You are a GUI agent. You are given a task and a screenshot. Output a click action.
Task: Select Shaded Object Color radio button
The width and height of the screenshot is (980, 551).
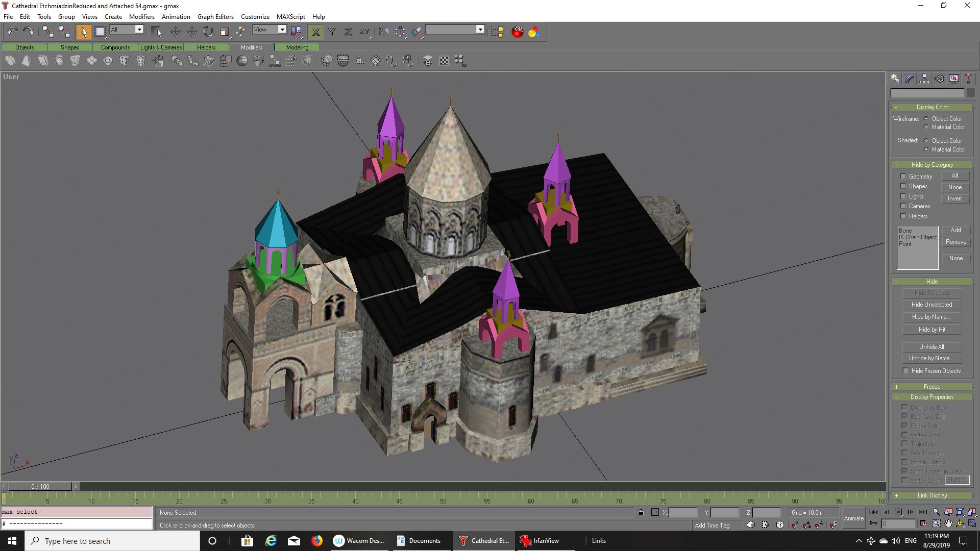(x=926, y=141)
